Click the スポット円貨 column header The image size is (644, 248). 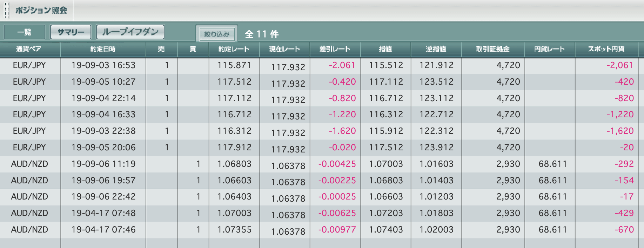coord(606,49)
